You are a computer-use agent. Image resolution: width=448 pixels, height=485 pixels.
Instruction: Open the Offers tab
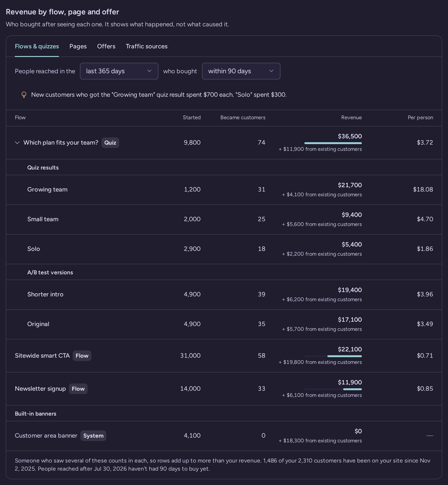click(106, 46)
